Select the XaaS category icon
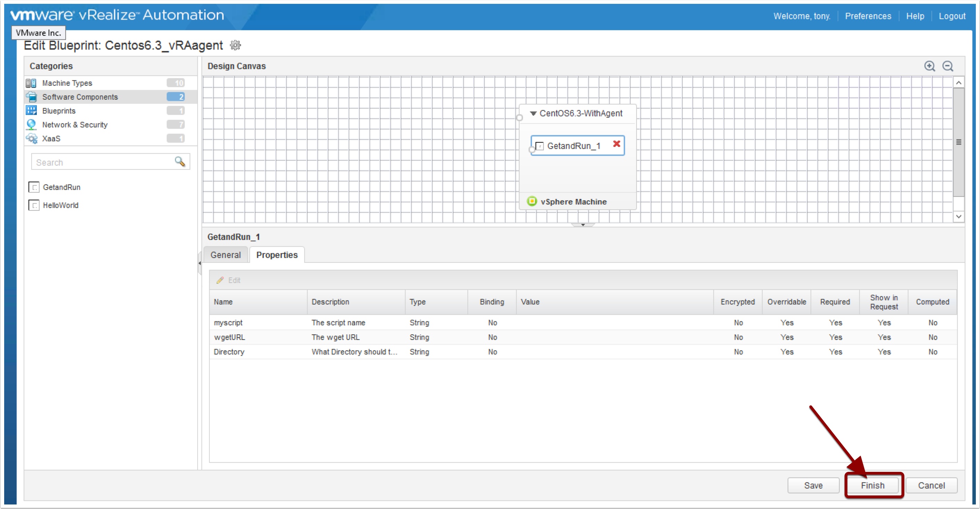The image size is (980, 509). click(31, 139)
